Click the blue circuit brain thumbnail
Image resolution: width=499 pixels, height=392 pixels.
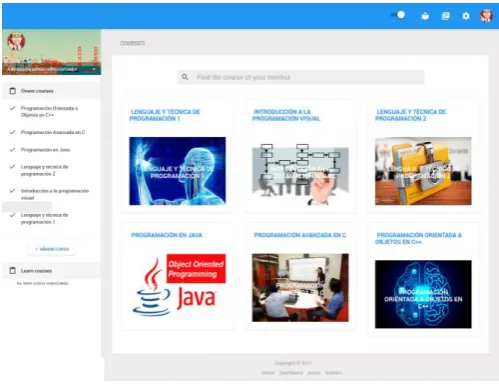(x=423, y=294)
